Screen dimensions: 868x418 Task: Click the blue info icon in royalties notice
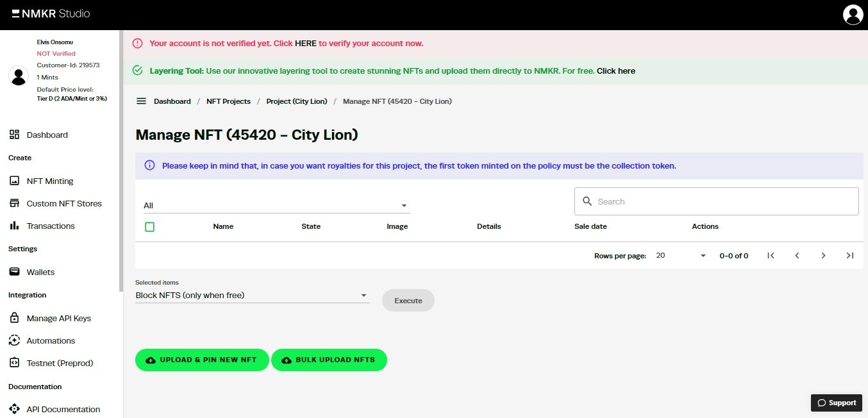point(149,165)
